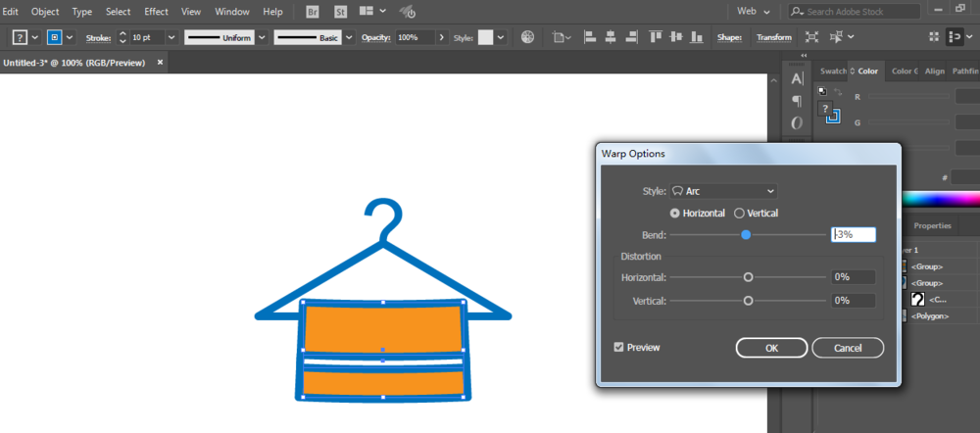This screenshot has width=980, height=433.
Task: Click the Recolor Artwork color wheel icon
Action: tap(528, 37)
